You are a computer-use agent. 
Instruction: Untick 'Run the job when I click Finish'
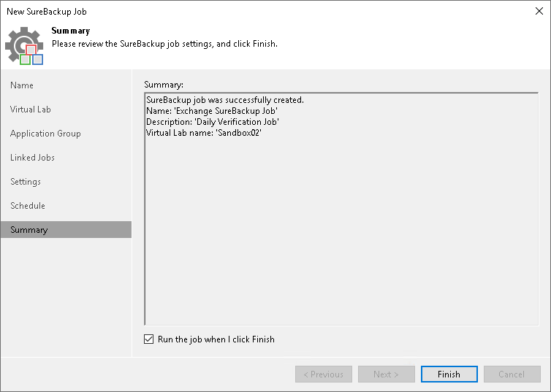(148, 339)
